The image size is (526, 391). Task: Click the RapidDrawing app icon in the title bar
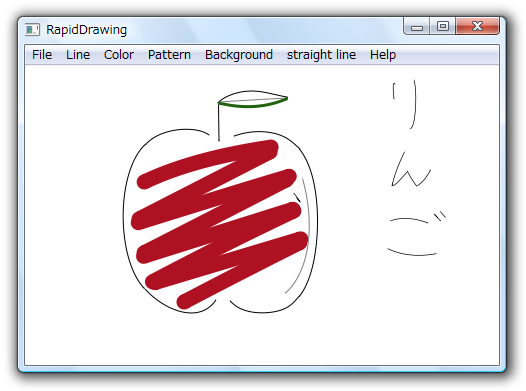(33, 30)
